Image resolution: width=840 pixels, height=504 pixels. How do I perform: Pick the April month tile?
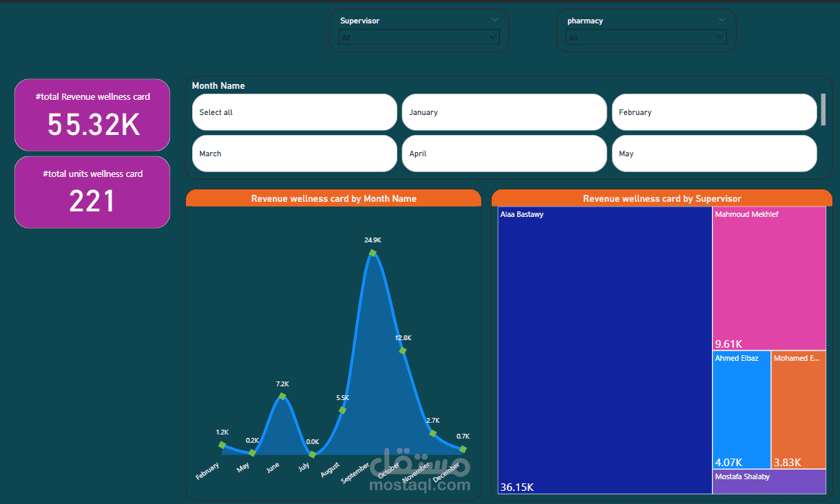pos(505,154)
